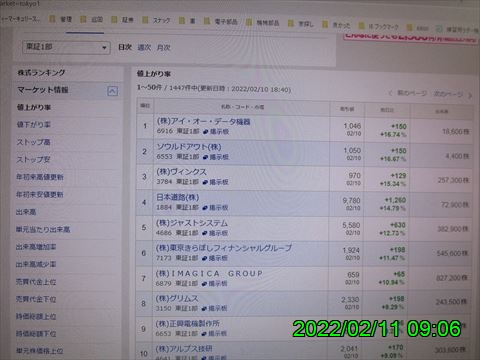Switch to 月次 monthly ranking

164,48
